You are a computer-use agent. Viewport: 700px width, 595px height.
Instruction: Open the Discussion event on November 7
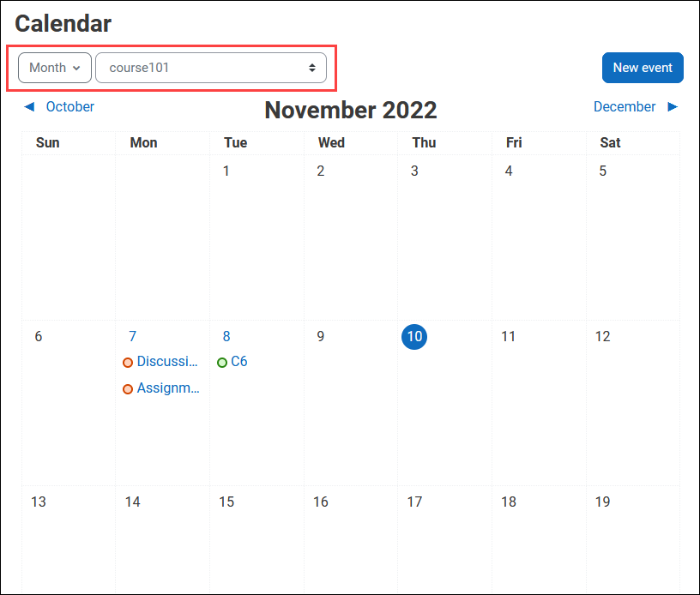click(167, 362)
